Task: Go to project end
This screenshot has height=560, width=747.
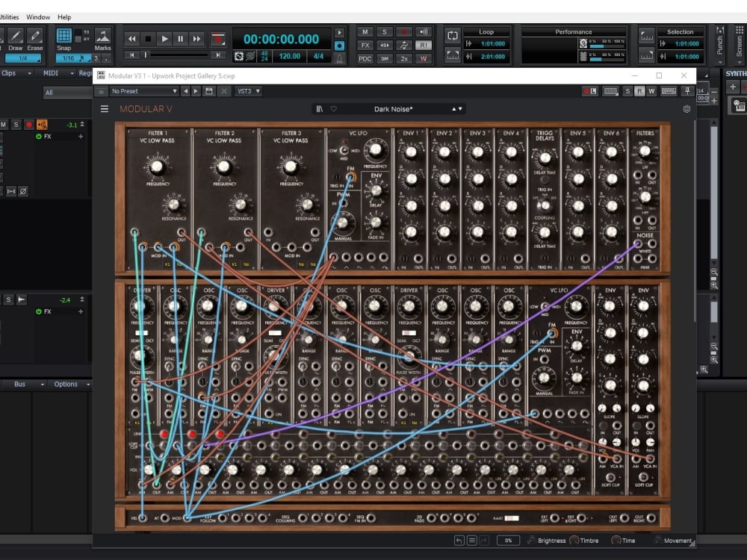Action: click(217, 55)
